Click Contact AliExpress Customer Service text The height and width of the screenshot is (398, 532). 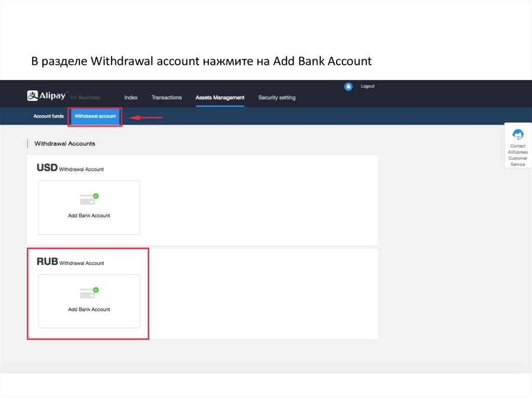pos(518,155)
